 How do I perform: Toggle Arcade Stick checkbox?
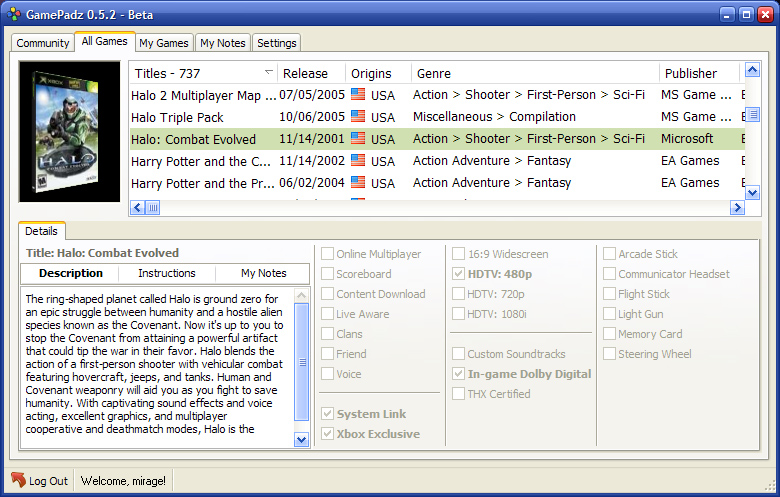click(609, 254)
